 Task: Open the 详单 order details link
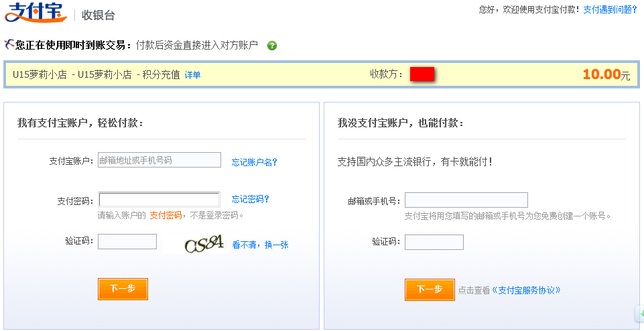[192, 75]
